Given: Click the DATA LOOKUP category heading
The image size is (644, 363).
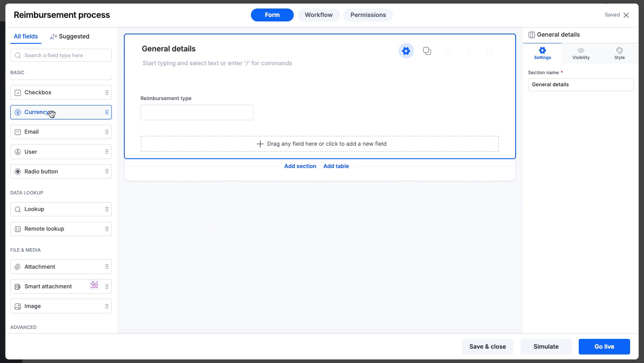Looking at the screenshot, I should coord(27,193).
